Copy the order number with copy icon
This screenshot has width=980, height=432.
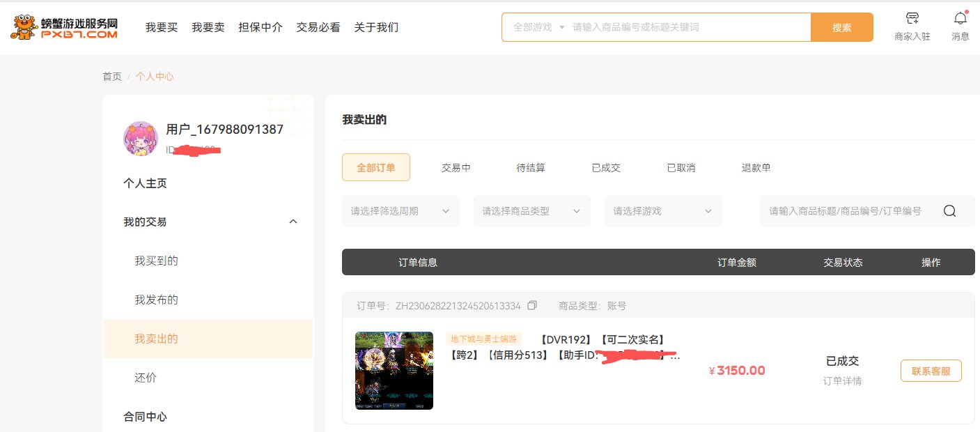532,306
